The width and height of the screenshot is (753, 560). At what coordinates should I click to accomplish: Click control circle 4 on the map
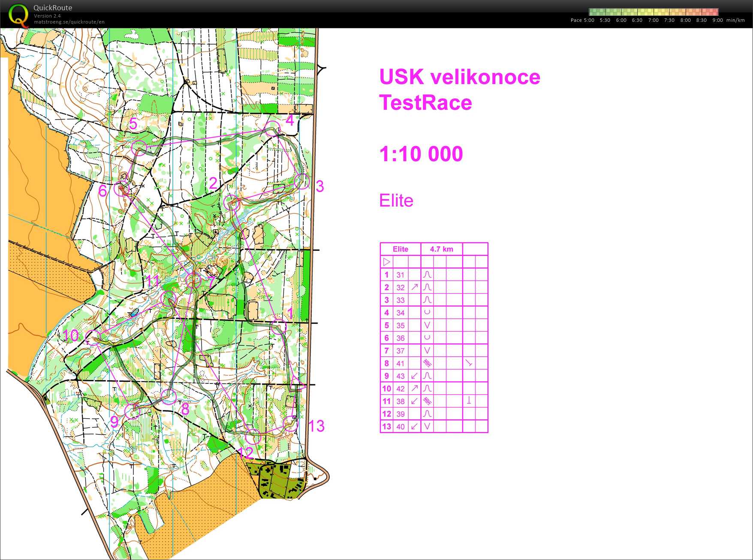272,129
